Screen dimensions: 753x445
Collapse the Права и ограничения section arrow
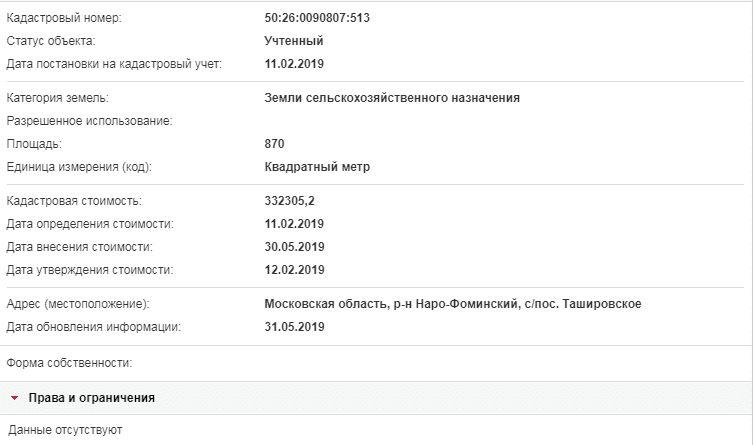click(x=14, y=398)
